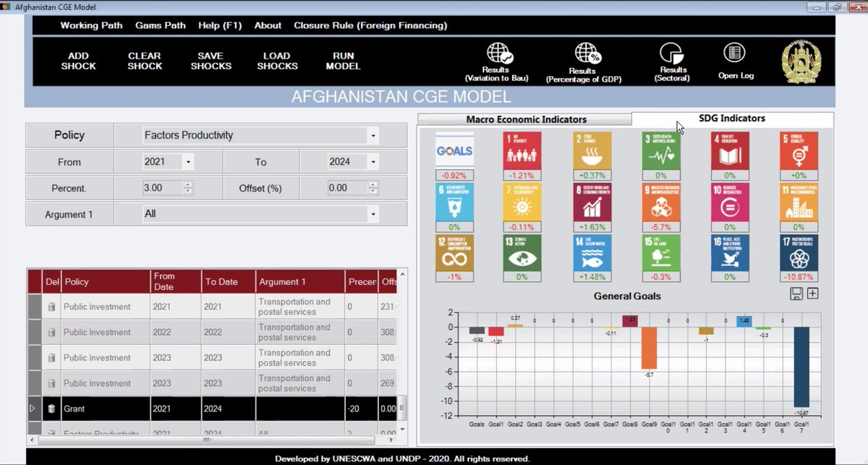Delete Public Investment 2021 shock row

tap(51, 307)
